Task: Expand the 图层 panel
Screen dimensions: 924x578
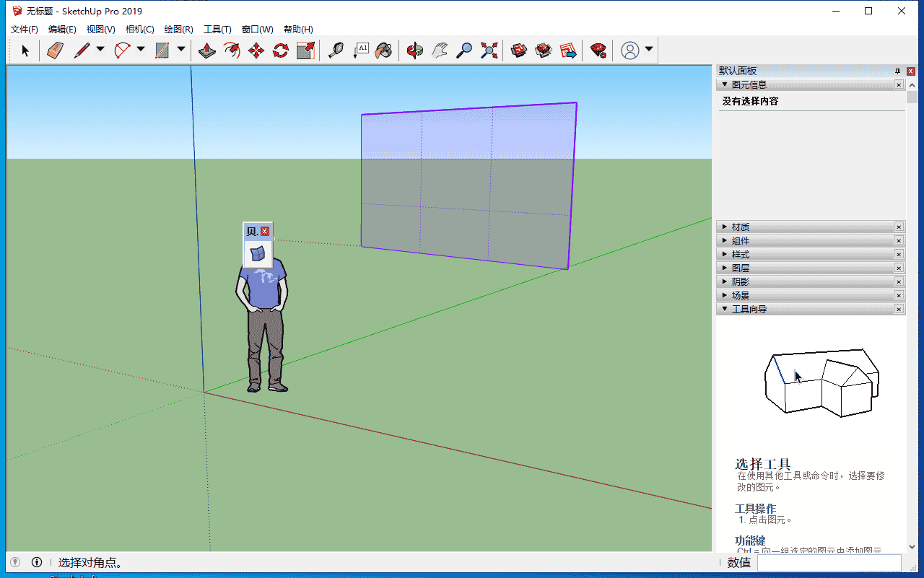Action: [725, 268]
